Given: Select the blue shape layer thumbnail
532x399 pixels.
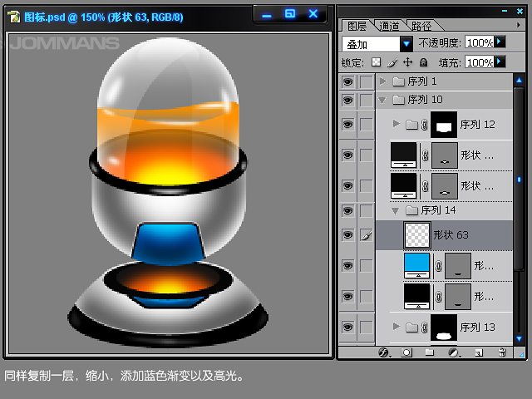Looking at the screenshot, I should click(417, 266).
